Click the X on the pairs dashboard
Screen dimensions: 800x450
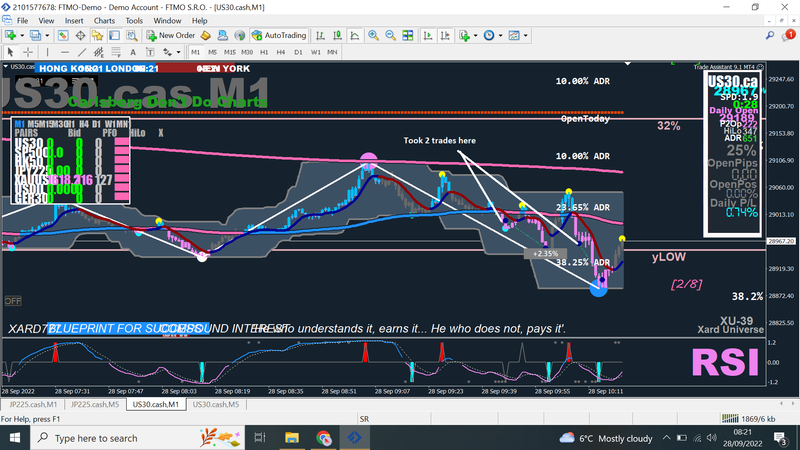161,133
